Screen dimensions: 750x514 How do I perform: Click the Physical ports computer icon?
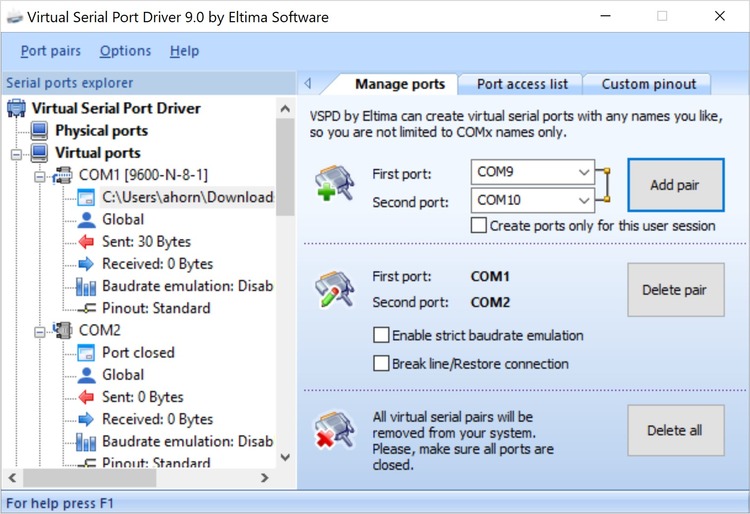pyautogui.click(x=39, y=131)
